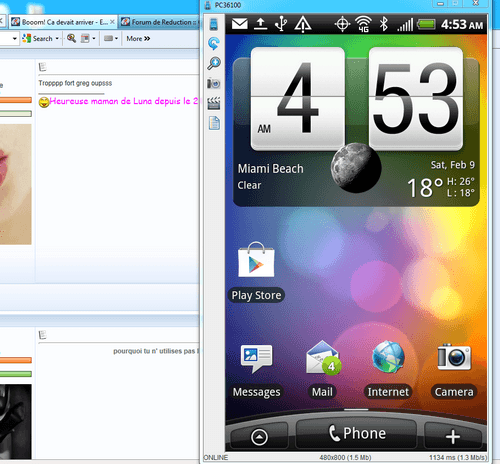Tap the warning triangle status icon
This screenshot has width=500, height=464.
303,24
